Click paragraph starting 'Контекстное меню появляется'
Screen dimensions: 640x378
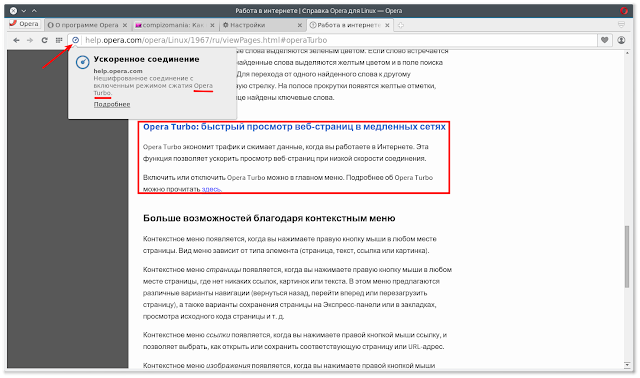(290, 245)
